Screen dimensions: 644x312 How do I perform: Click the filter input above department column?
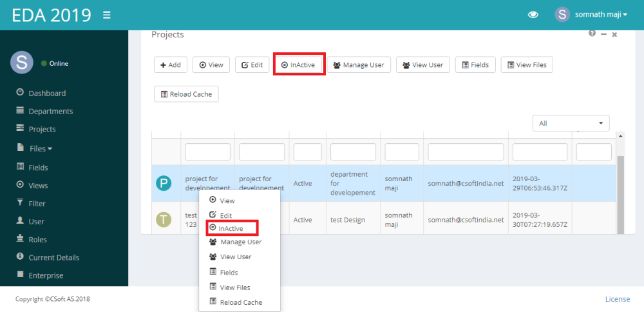point(353,151)
